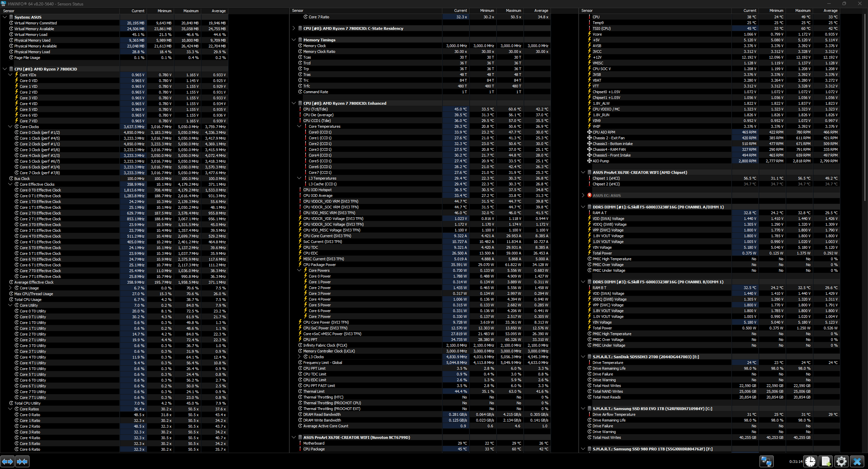Expand the L3 Clocks entry
This screenshot has height=469, width=868.
(x=299, y=357)
